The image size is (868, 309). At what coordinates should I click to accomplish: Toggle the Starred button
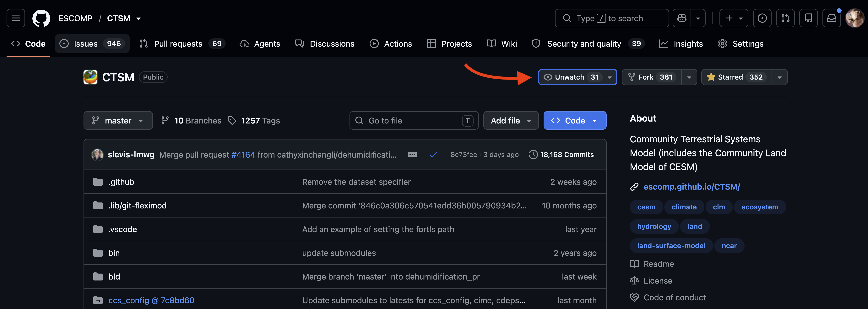pyautogui.click(x=737, y=77)
